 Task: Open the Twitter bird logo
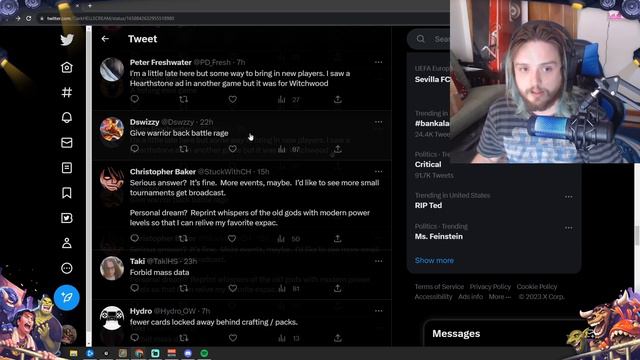67,40
